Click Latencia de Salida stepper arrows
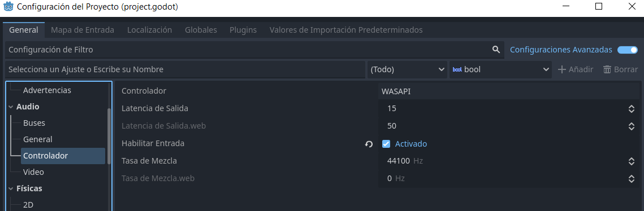Viewport: 644px width, 211px height. [632, 109]
